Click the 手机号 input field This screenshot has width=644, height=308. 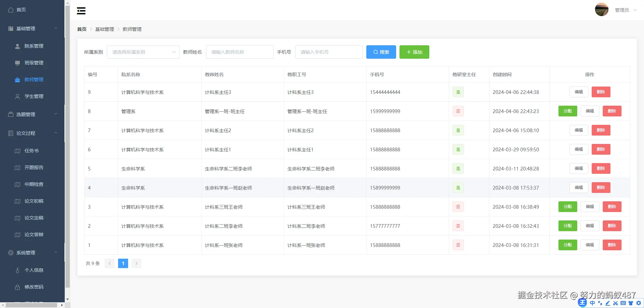pyautogui.click(x=329, y=52)
